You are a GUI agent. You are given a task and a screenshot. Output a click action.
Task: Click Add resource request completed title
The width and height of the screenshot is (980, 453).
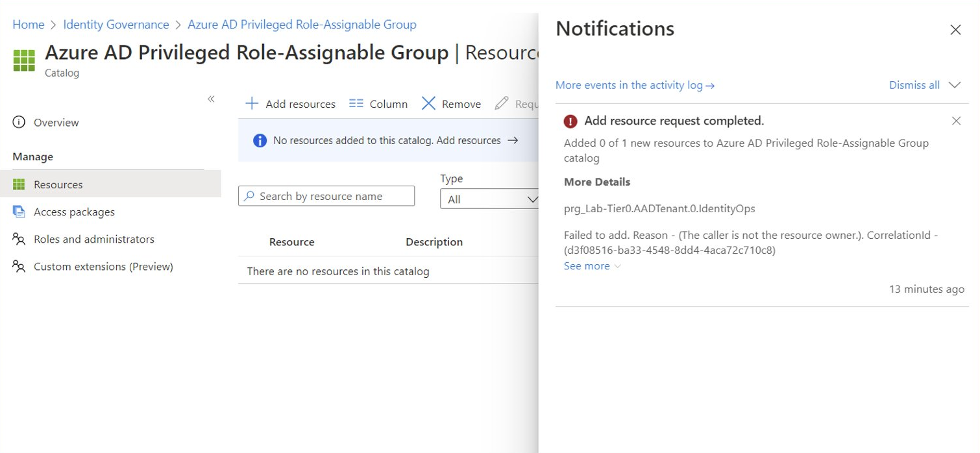click(x=674, y=121)
